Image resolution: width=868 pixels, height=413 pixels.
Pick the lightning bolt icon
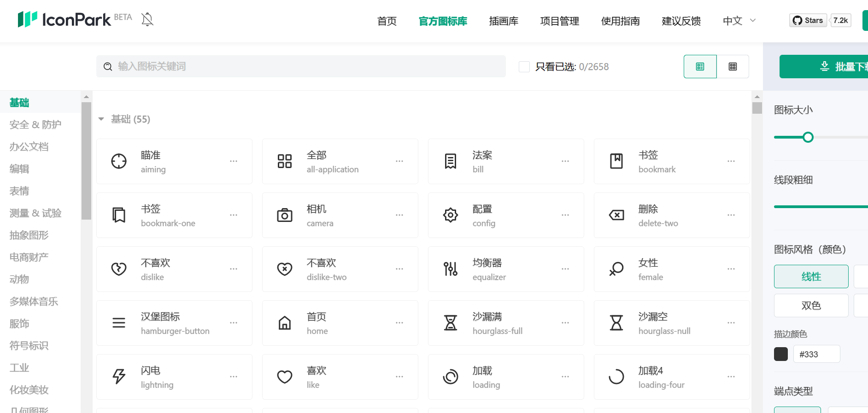pyautogui.click(x=119, y=377)
